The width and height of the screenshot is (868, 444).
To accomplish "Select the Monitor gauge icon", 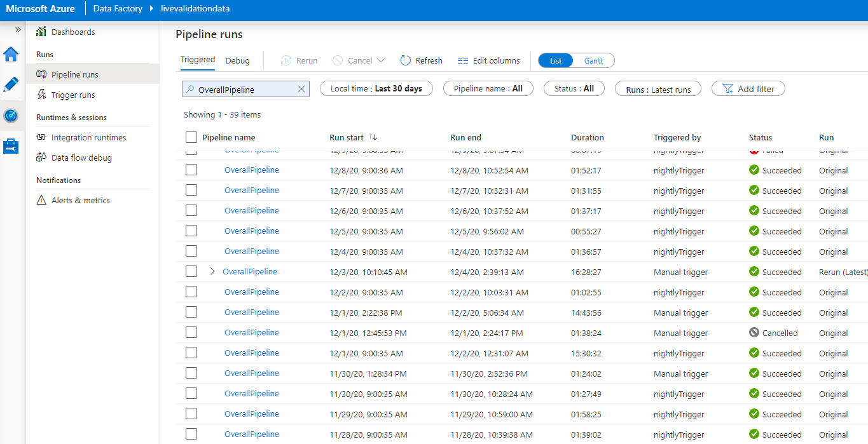I will 11,116.
